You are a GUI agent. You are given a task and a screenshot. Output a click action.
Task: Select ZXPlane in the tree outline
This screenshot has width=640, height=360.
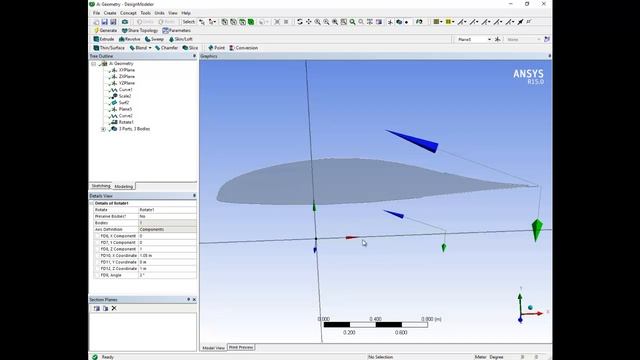click(127, 77)
